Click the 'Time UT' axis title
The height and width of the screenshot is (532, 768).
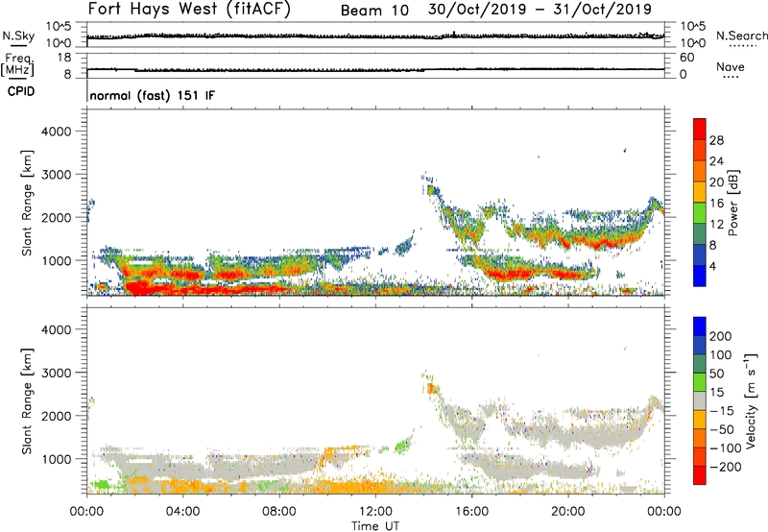(375, 525)
